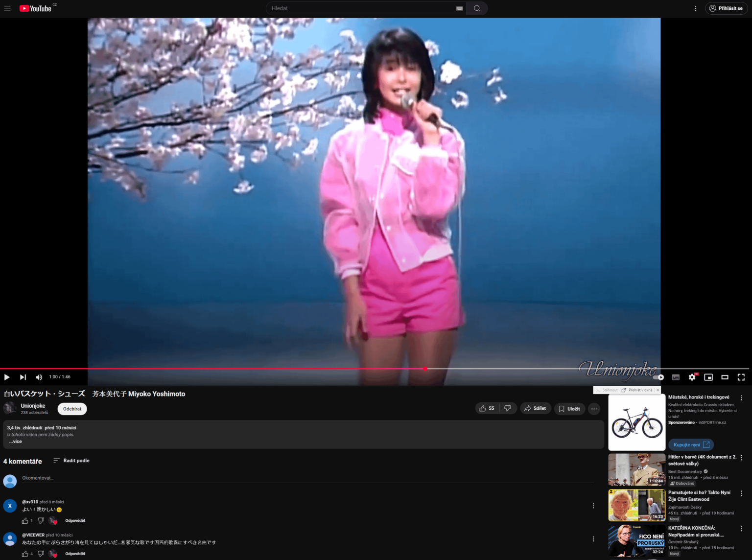The height and width of the screenshot is (560, 752).
Task: Switch to miniplayer mode
Action: tap(708, 377)
